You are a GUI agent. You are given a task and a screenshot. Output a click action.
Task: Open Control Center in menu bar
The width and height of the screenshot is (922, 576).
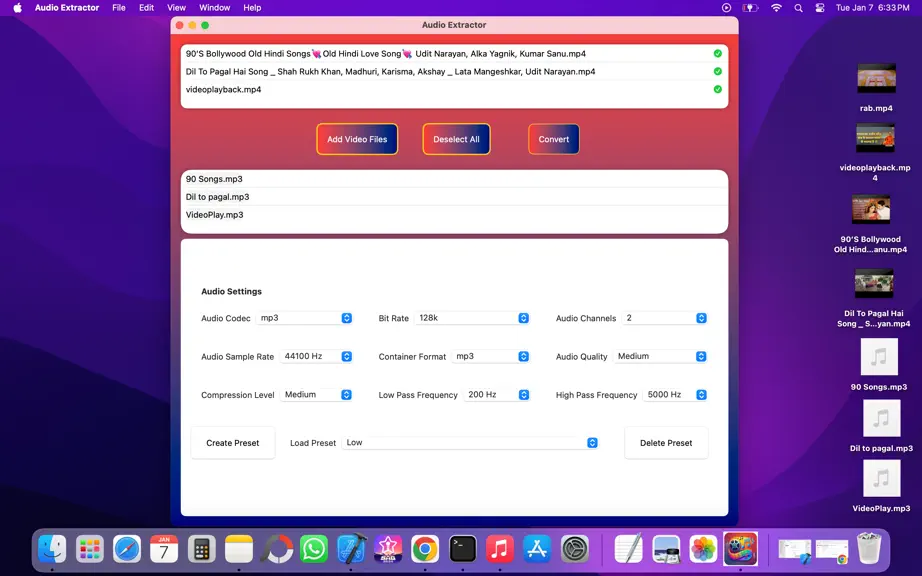click(x=820, y=8)
